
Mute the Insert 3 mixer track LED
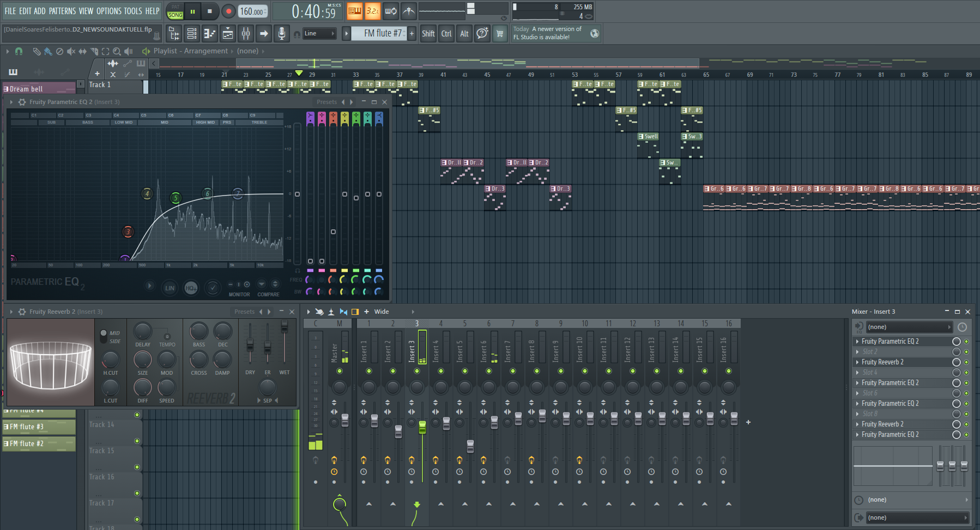click(x=417, y=371)
